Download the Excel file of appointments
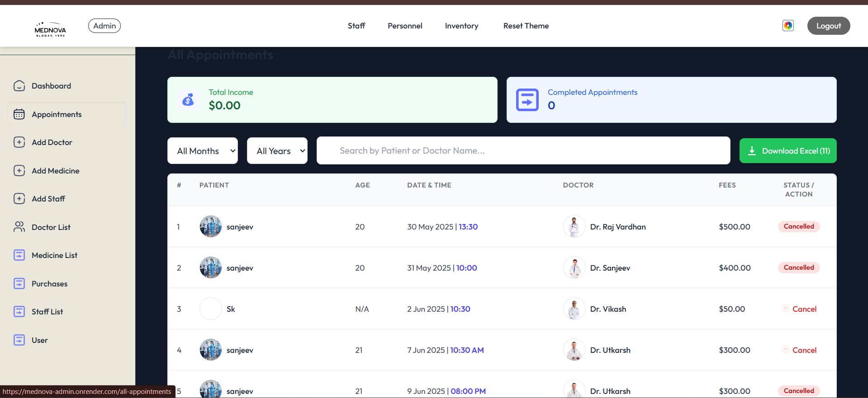This screenshot has width=868, height=398. [x=787, y=151]
